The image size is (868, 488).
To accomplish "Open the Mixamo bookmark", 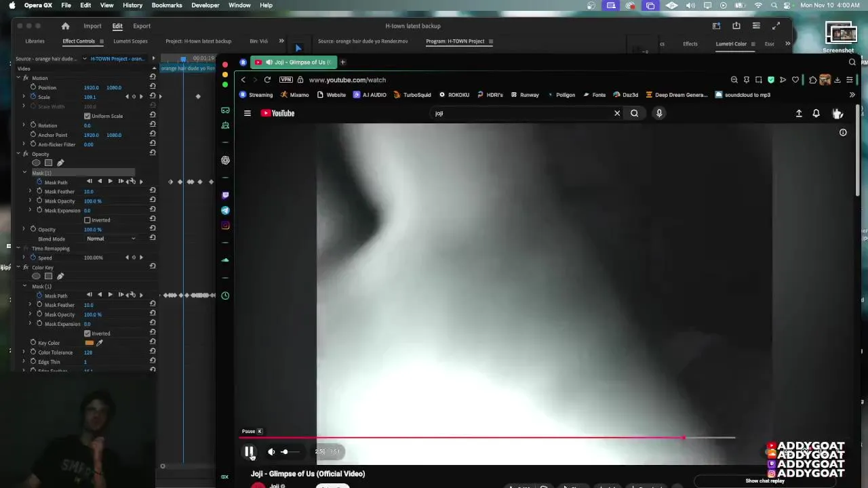I will (x=294, y=95).
